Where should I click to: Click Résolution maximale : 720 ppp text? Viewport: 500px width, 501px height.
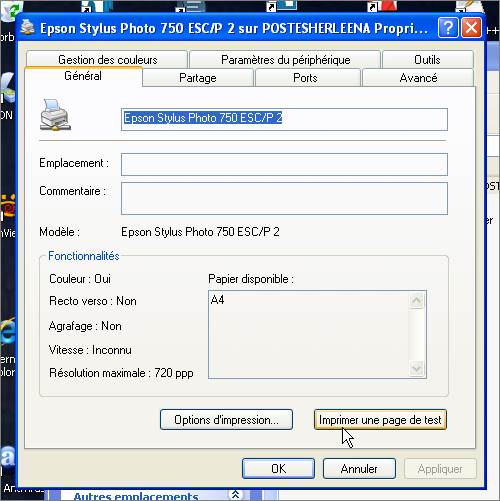point(121,373)
